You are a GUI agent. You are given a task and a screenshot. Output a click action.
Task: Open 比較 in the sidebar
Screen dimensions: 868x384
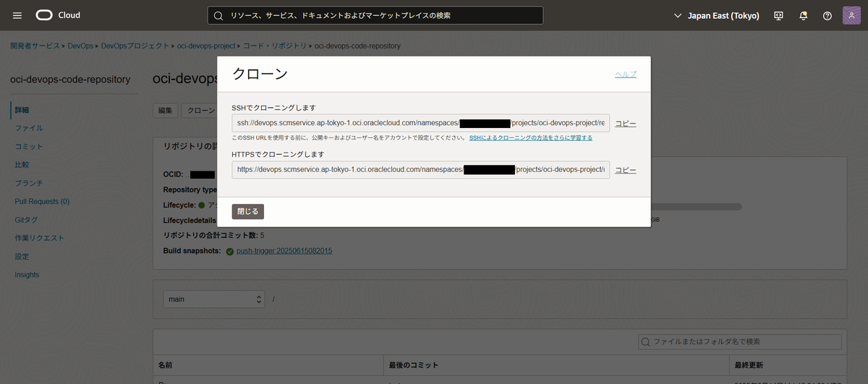22,165
